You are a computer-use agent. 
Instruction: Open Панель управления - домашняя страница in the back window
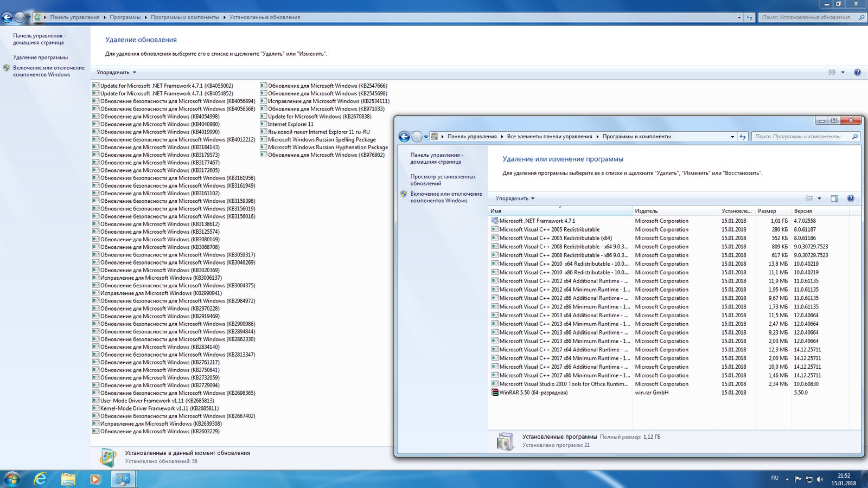coord(40,39)
